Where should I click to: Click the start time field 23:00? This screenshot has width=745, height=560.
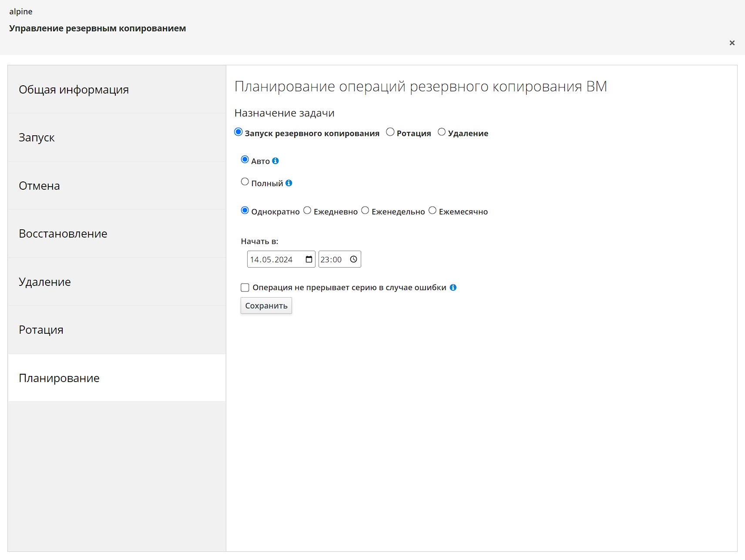tap(332, 259)
